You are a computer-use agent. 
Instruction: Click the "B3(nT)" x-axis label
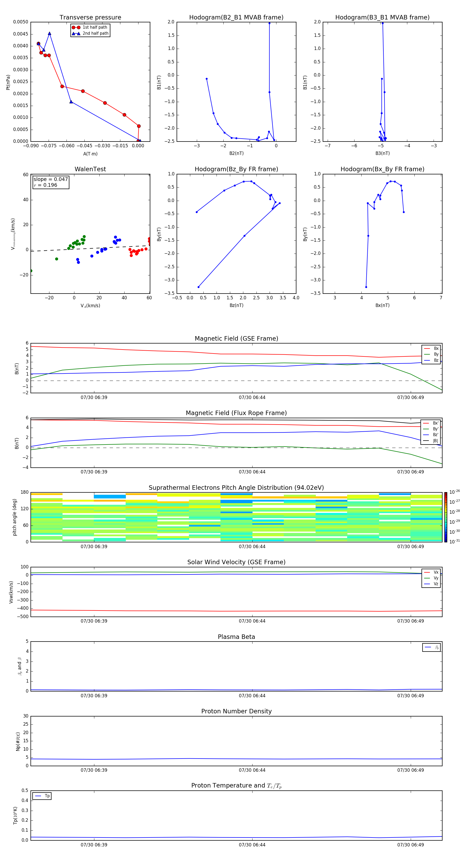382,154
